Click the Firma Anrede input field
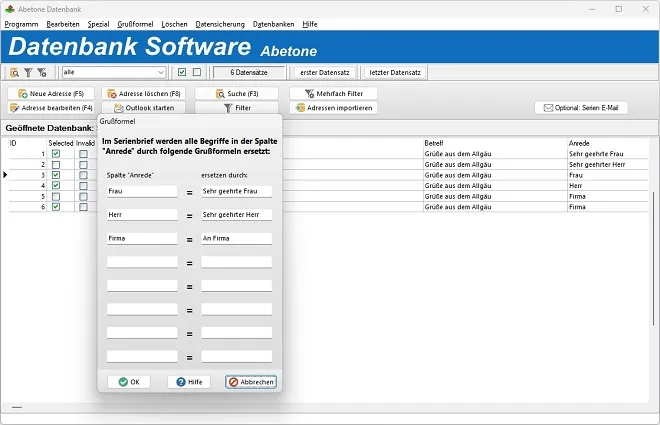660x425 pixels. point(142,239)
